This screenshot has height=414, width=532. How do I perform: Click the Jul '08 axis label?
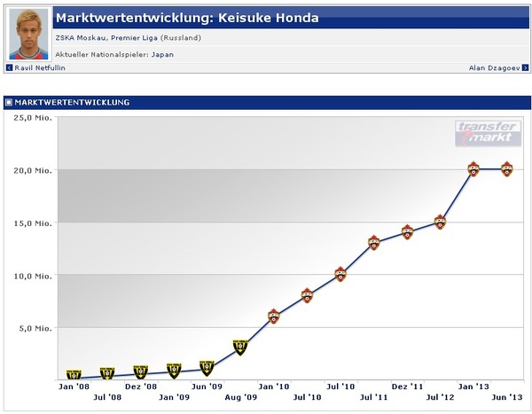pyautogui.click(x=107, y=397)
